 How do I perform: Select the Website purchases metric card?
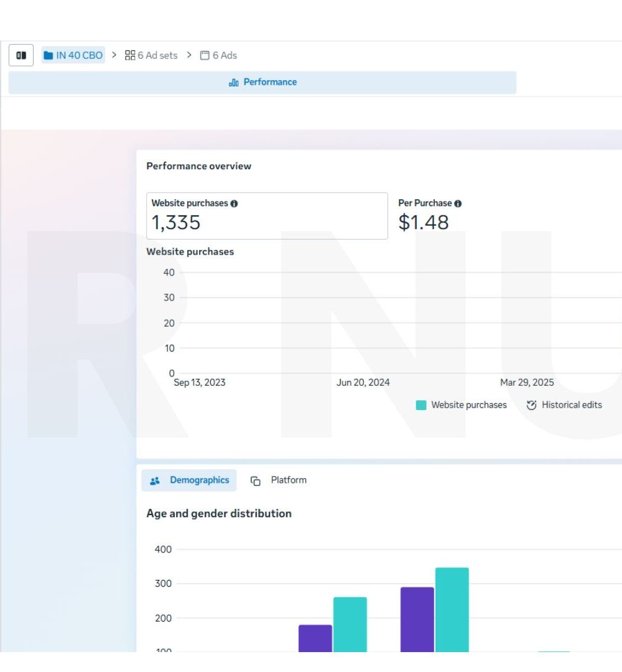[267, 215]
